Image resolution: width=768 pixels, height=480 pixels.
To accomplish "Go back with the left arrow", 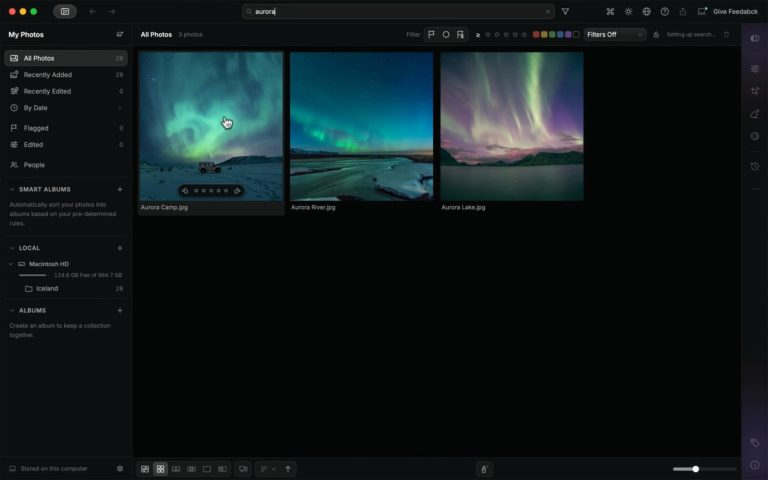I will pyautogui.click(x=93, y=11).
